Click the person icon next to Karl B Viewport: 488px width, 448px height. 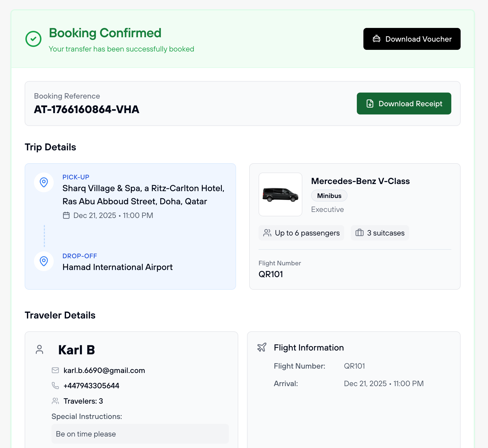pos(39,349)
